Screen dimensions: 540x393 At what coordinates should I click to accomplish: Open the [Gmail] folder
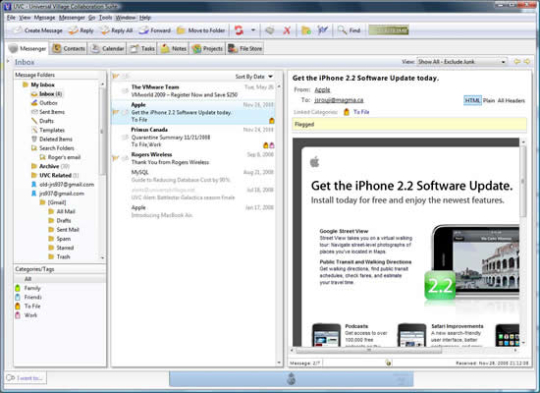click(x=53, y=203)
